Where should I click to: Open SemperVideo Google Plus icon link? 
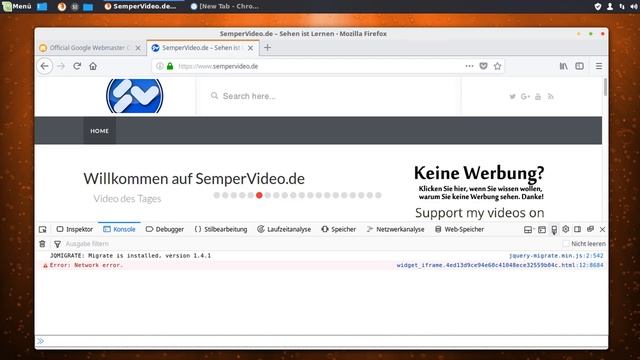coord(525,97)
